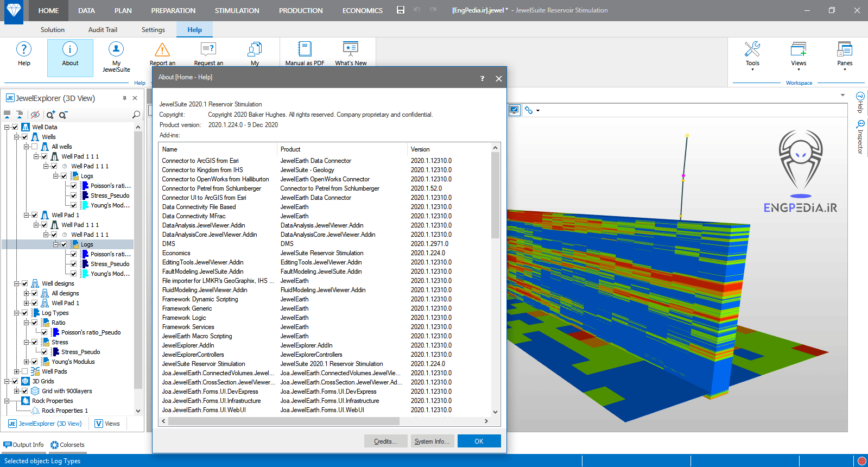This screenshot has width=868, height=467.
Task: Click the save disk icon in title bar
Action: click(401, 10)
